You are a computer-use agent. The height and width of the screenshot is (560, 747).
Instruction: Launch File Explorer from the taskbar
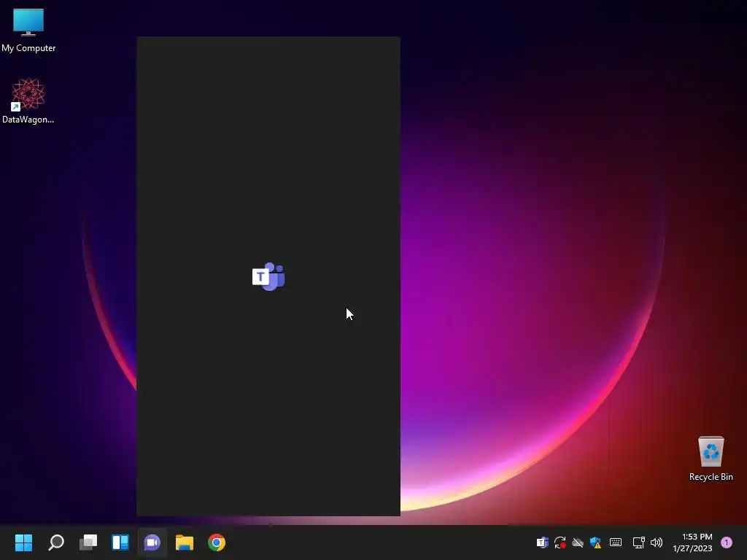click(185, 542)
